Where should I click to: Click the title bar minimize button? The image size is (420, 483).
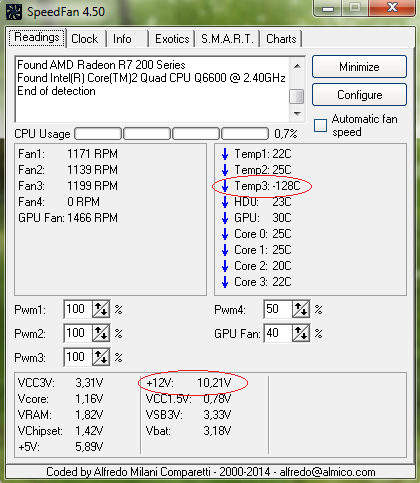pyautogui.click(x=328, y=8)
